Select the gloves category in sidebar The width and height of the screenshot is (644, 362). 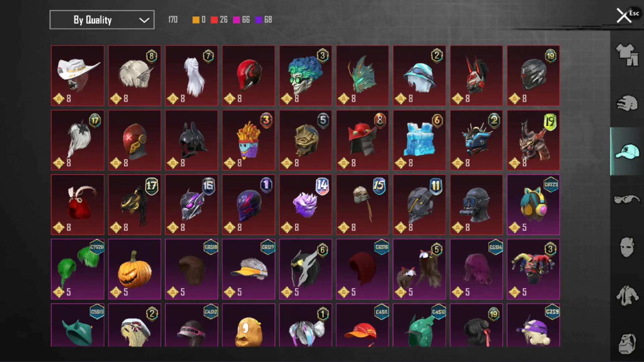click(627, 103)
